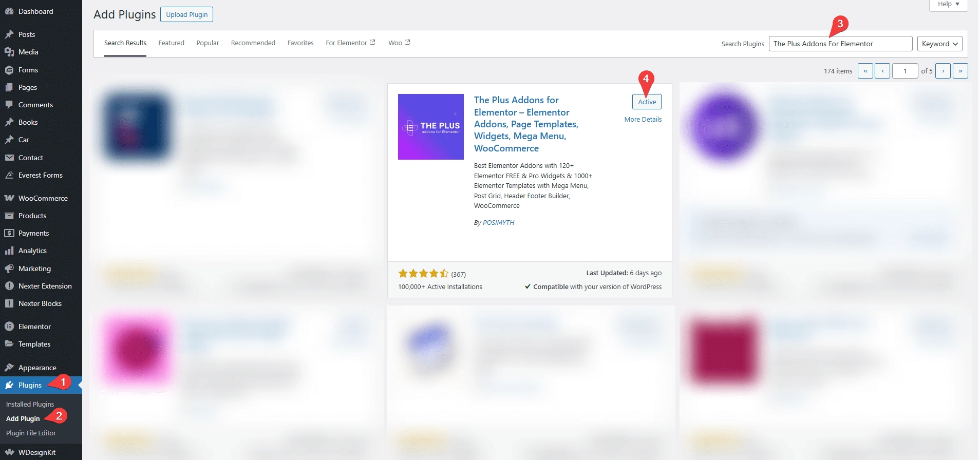Click the Analytics bar chart icon
Viewport: 980px width, 460px height.
coord(9,251)
